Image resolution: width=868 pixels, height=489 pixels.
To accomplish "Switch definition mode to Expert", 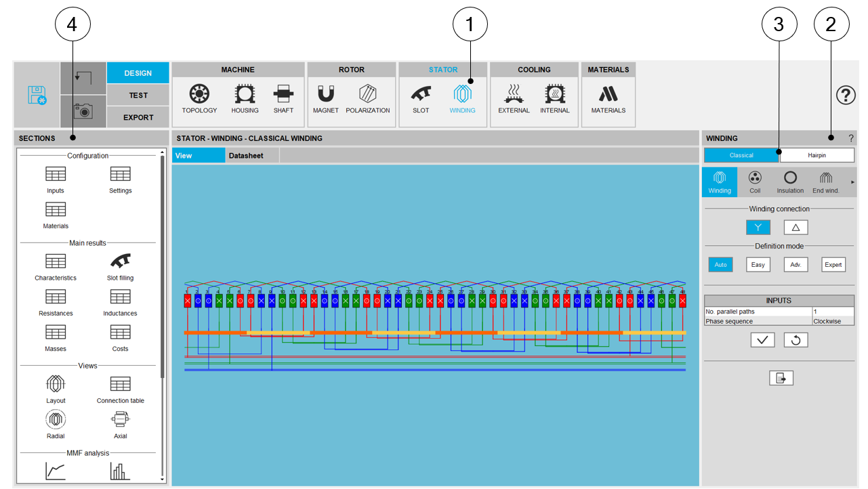I will point(833,265).
